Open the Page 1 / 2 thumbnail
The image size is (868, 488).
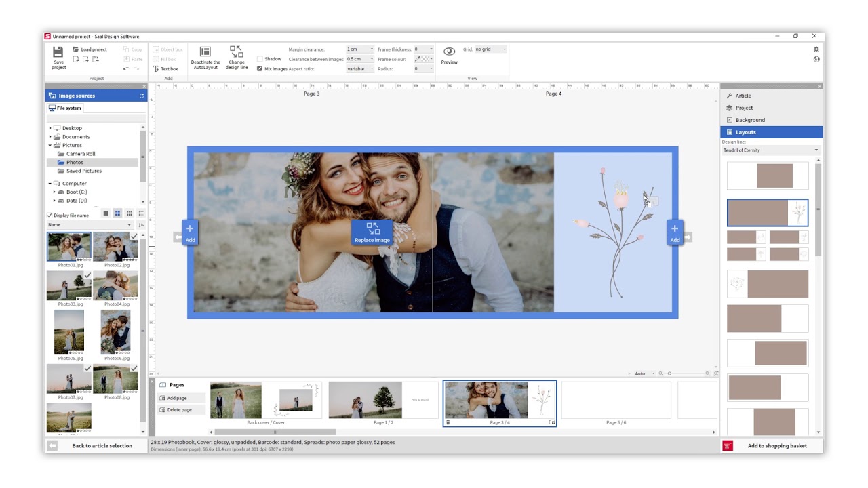[383, 401]
